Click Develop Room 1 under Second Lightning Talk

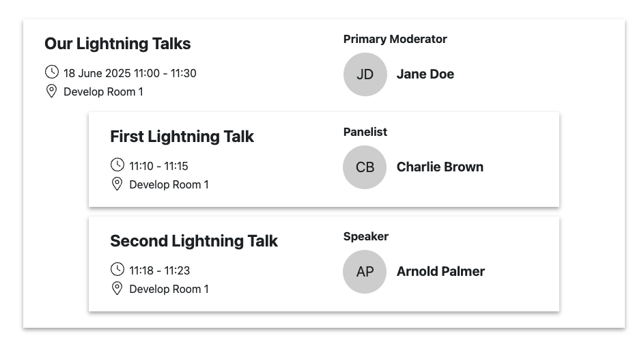(x=169, y=289)
